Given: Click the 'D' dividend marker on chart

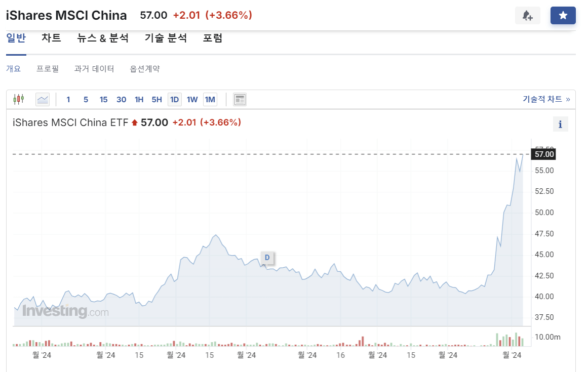Looking at the screenshot, I should (267, 258).
